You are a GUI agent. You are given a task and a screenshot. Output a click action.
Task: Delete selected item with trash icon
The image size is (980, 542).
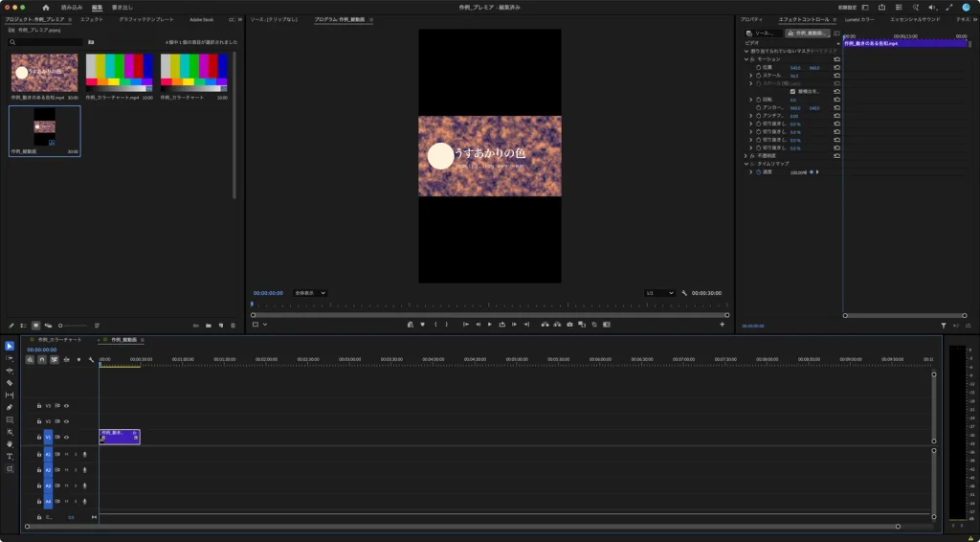tap(234, 326)
